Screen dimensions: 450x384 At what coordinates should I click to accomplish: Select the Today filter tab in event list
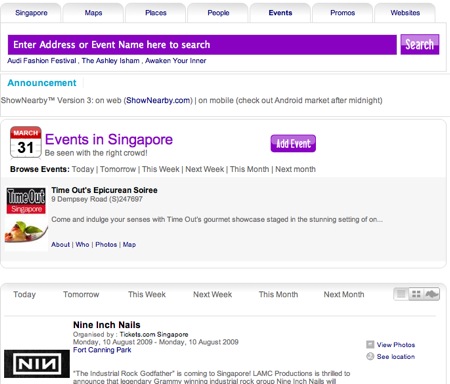[24, 295]
